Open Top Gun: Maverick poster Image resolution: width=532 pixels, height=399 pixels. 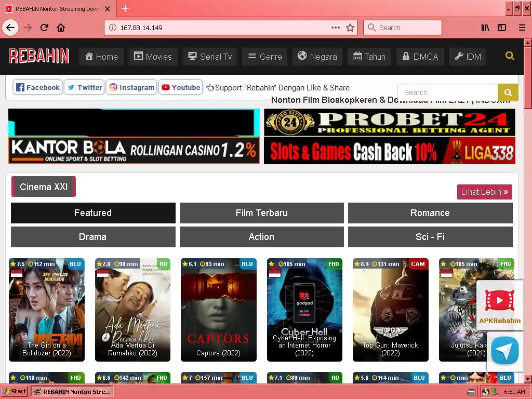pos(391,310)
